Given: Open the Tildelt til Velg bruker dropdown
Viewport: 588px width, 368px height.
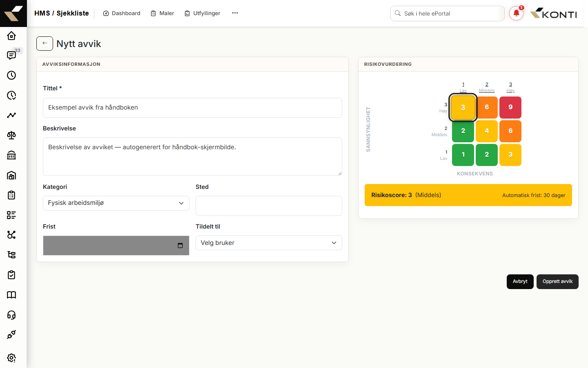Looking at the screenshot, I should (x=269, y=243).
